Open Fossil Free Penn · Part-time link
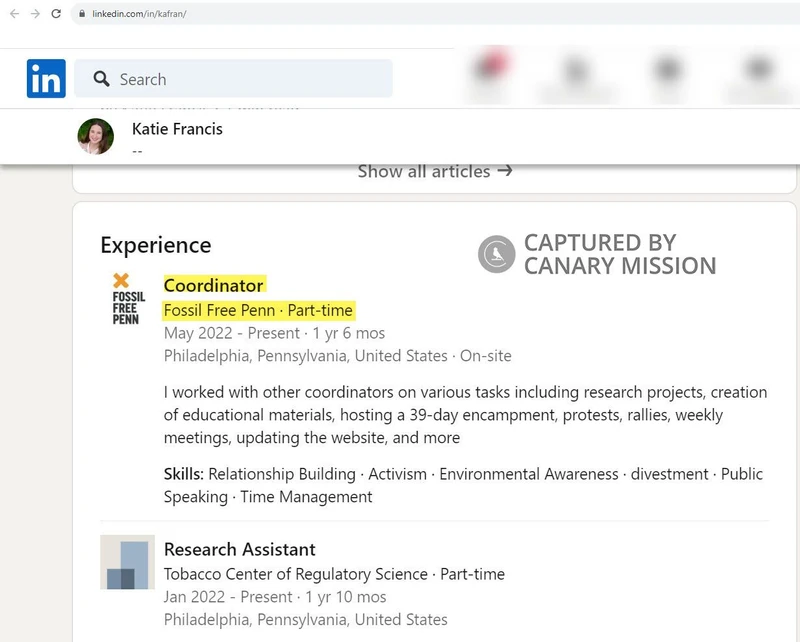 pos(258,310)
